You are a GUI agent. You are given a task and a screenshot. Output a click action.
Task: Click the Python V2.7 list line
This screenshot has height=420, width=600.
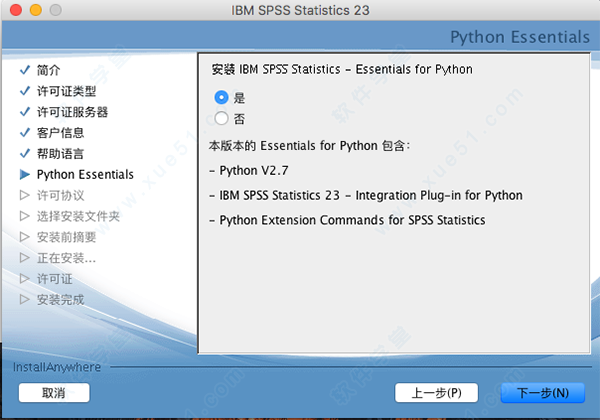tap(249, 171)
